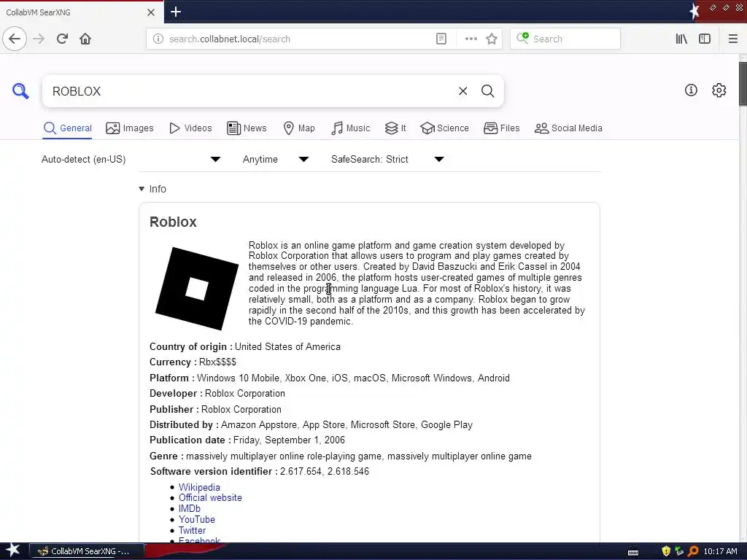Screen dimensions: 747x560
Task: Click the network tray icon beside the shield
Action: click(679, 551)
